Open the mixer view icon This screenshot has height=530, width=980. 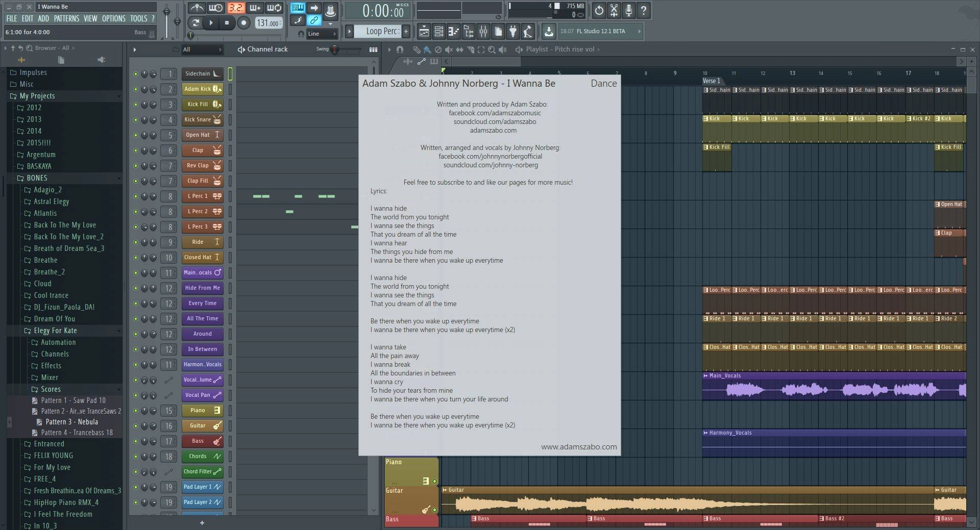pyautogui.click(x=483, y=32)
